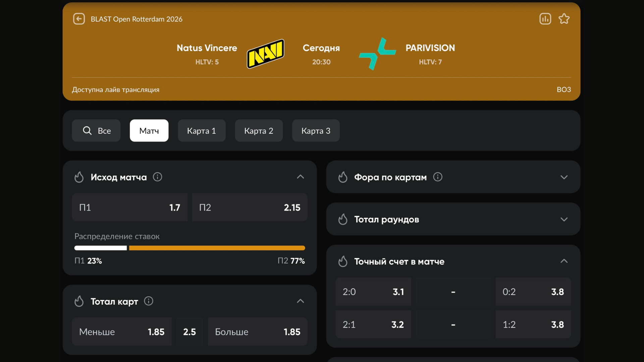
Task: Bet on П2 at odds 2.15
Action: pos(250,207)
